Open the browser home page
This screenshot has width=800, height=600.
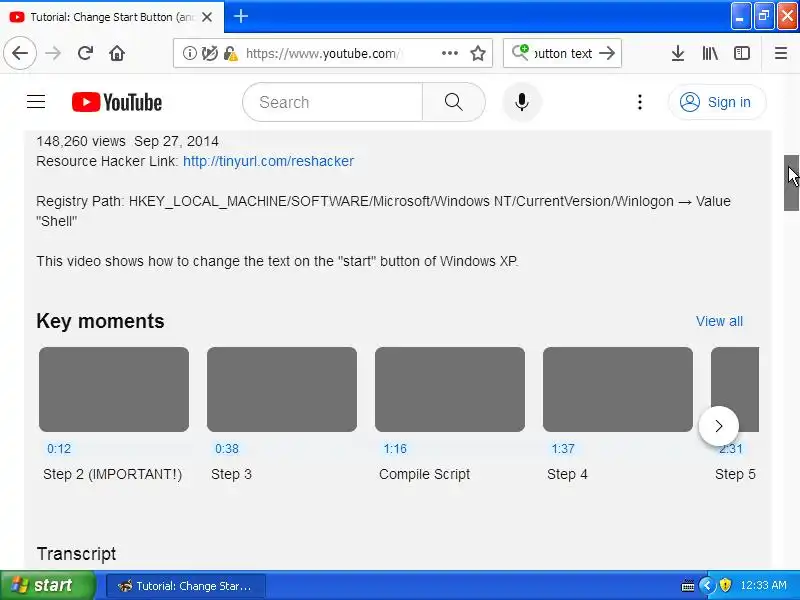(x=117, y=53)
